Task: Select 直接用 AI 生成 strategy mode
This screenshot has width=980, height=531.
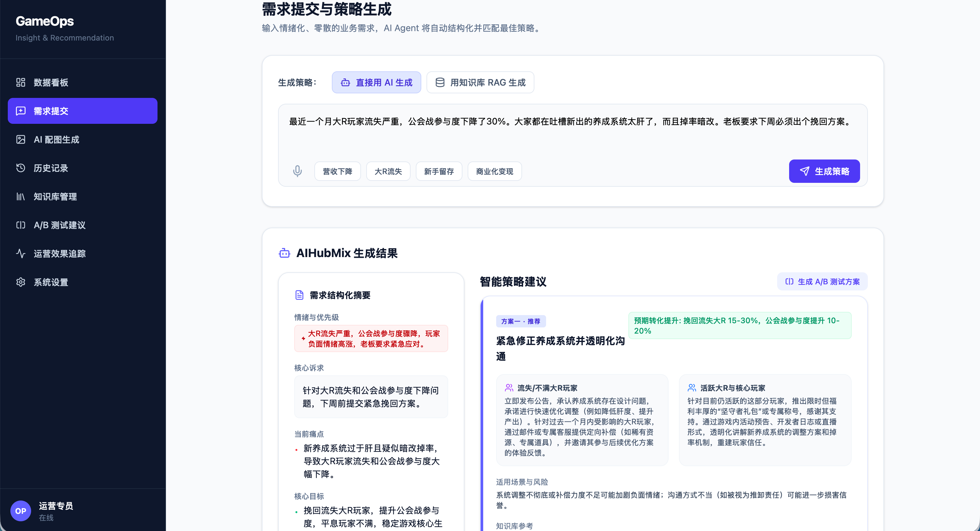Action: (x=376, y=83)
